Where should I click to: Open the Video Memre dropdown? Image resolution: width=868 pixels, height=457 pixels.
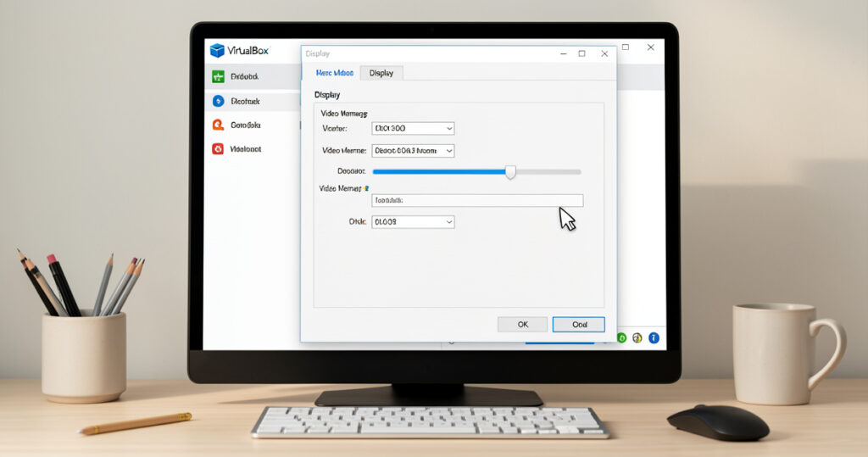tap(413, 151)
